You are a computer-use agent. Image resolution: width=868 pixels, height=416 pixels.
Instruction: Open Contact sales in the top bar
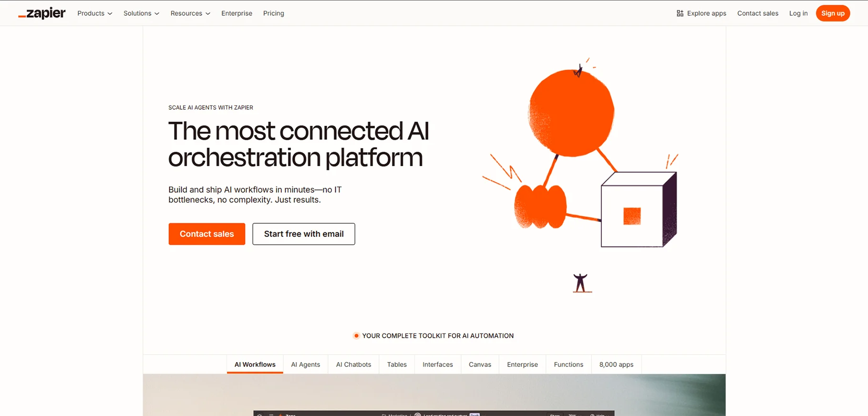758,13
